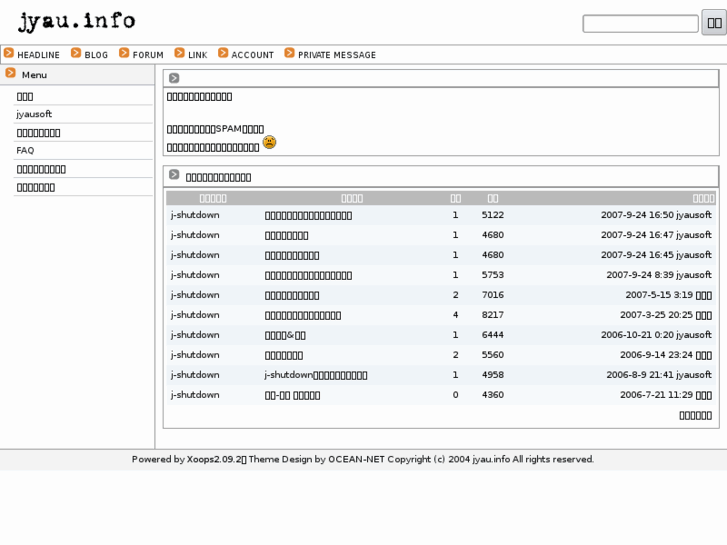
Task: Open the topic with 4360 views
Action: [x=293, y=395]
